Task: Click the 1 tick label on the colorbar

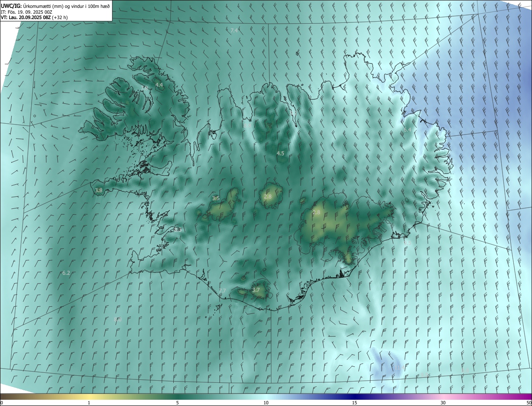Action: pyautogui.click(x=89, y=403)
